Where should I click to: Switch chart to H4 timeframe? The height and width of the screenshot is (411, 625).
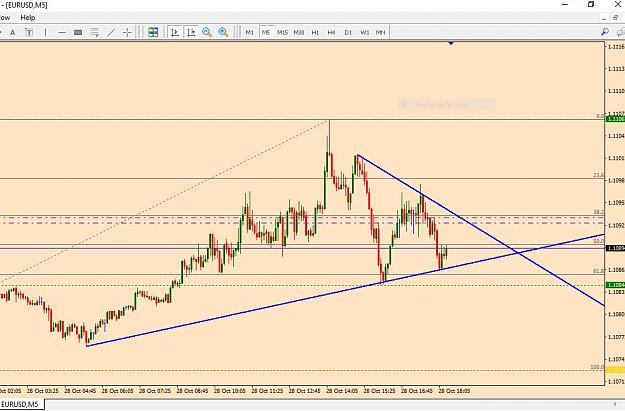coord(331,32)
